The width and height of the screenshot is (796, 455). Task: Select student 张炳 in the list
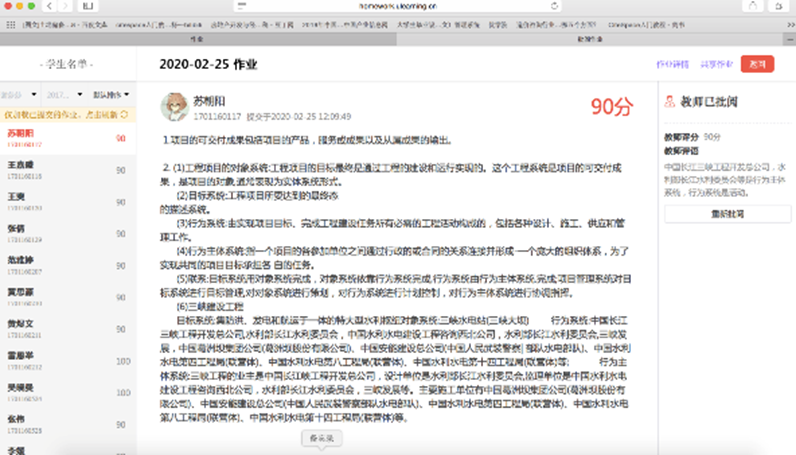[16, 228]
